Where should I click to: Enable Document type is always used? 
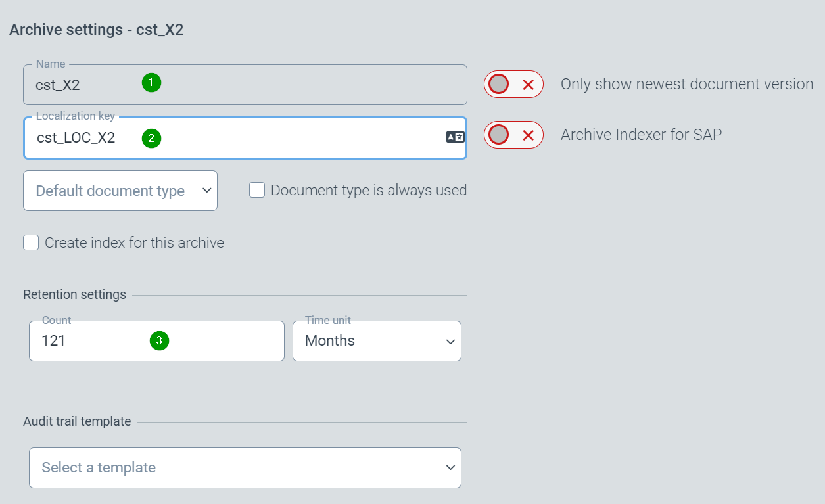click(256, 190)
